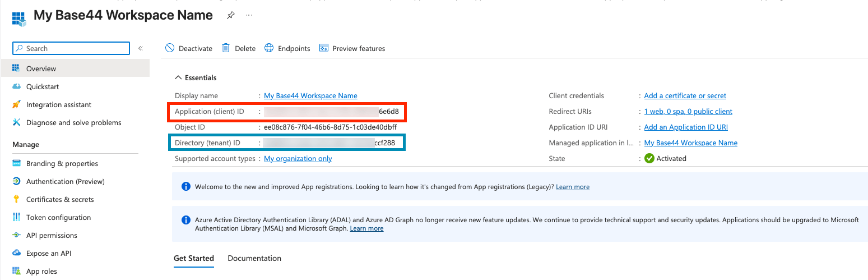The height and width of the screenshot is (280, 868).
Task: Click the Endpoints globe icon
Action: tap(269, 48)
